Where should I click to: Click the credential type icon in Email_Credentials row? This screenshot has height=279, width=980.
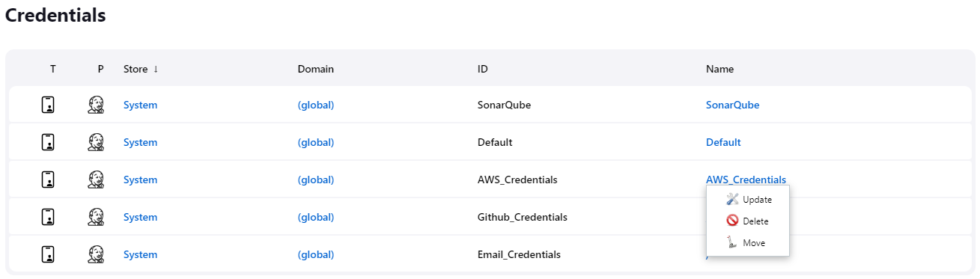[x=48, y=254]
